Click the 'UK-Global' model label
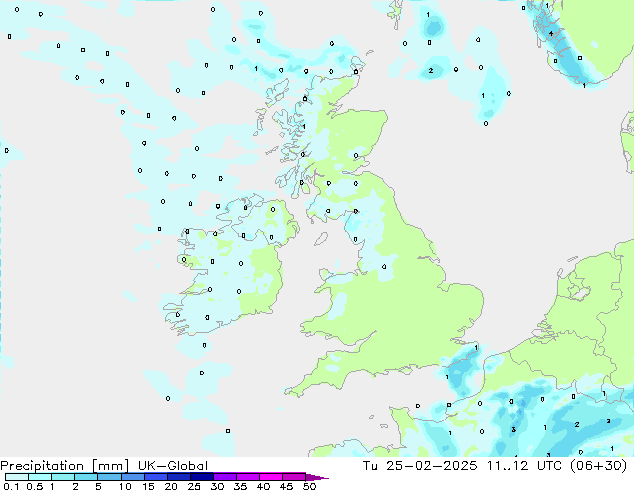 pyautogui.click(x=173, y=465)
